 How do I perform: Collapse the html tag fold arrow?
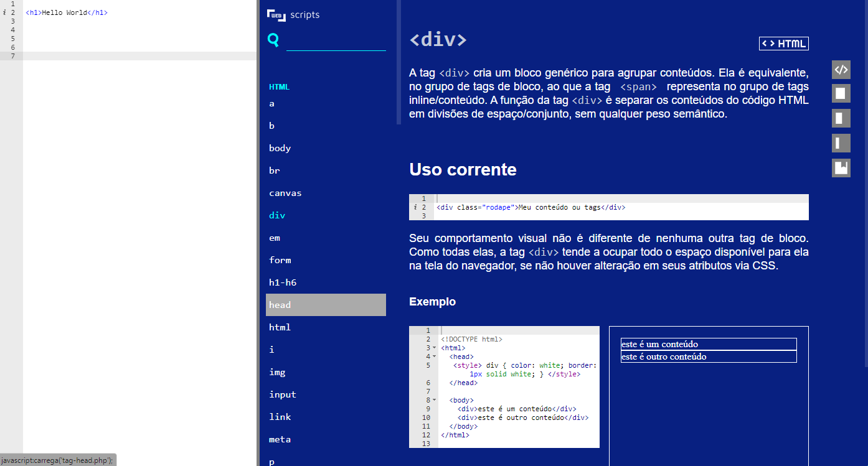tap(435, 348)
